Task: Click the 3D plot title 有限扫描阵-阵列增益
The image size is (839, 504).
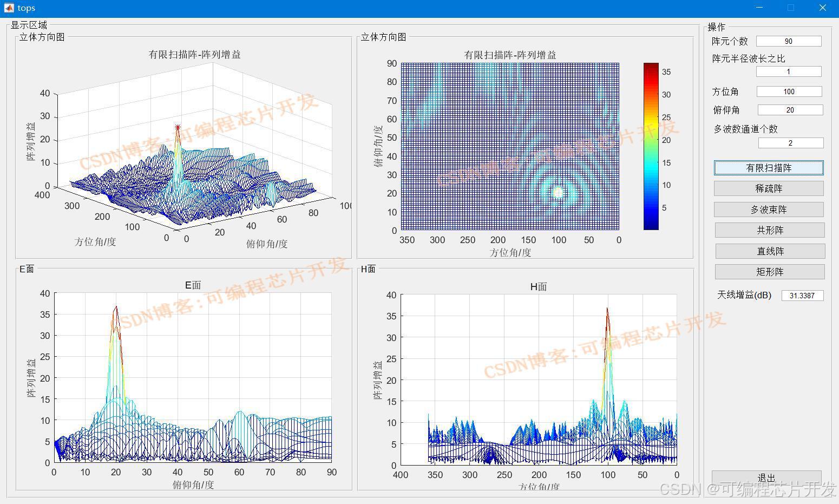Action: point(195,54)
